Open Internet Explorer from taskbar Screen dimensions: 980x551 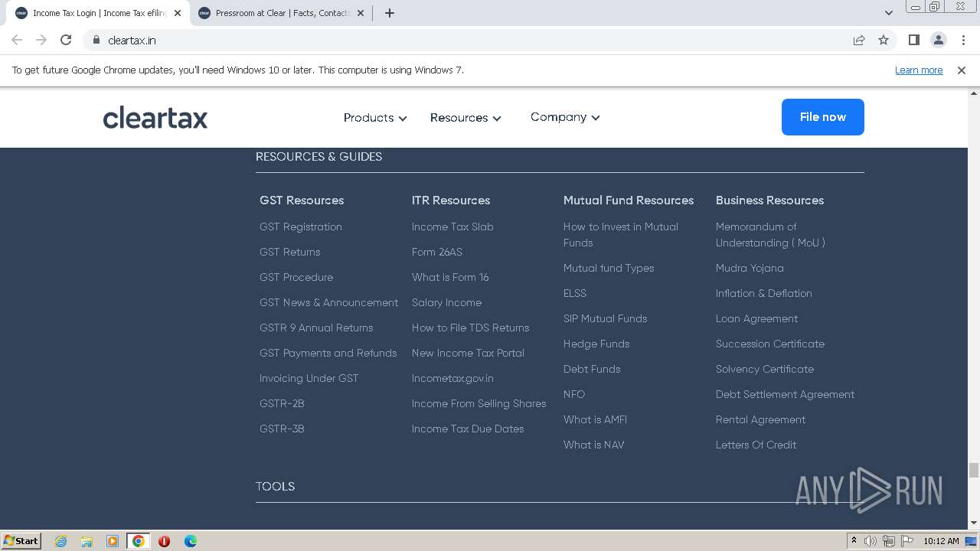tap(60, 541)
